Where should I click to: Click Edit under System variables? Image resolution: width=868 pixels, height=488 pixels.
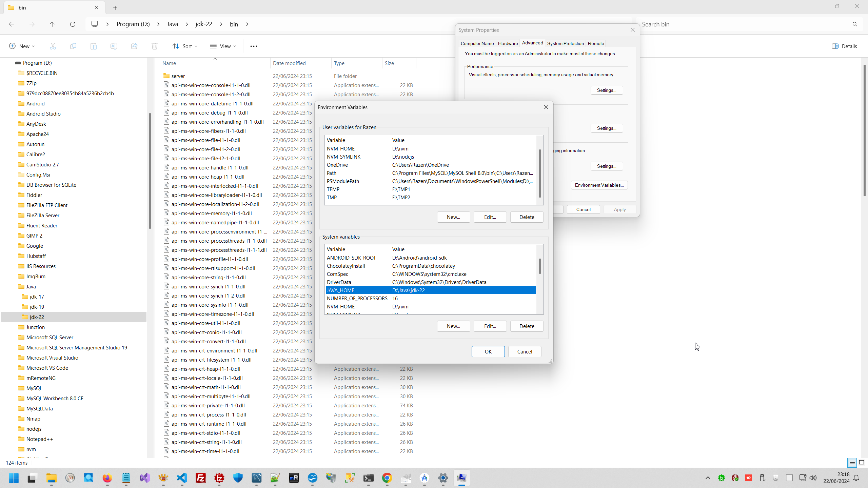coord(490,326)
